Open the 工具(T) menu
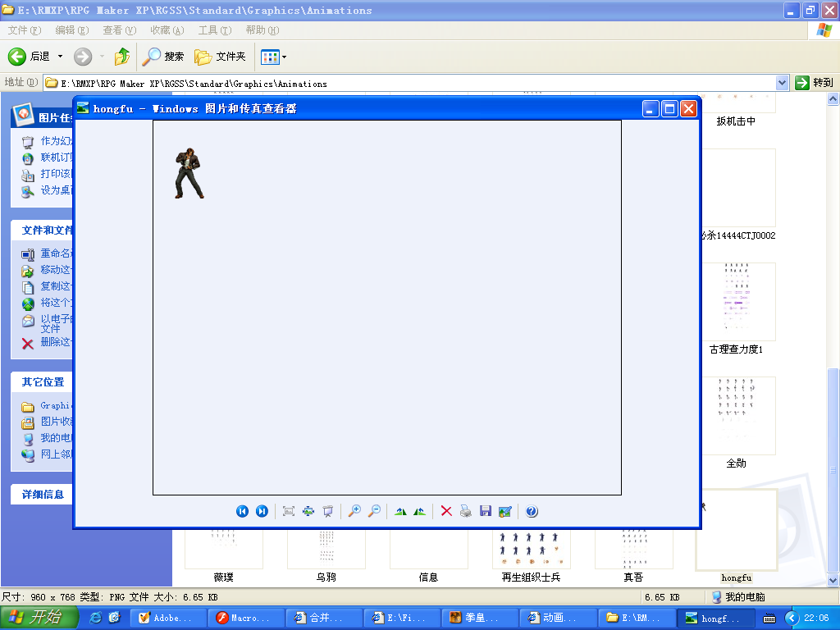Image resolution: width=840 pixels, height=630 pixels. 215,30
